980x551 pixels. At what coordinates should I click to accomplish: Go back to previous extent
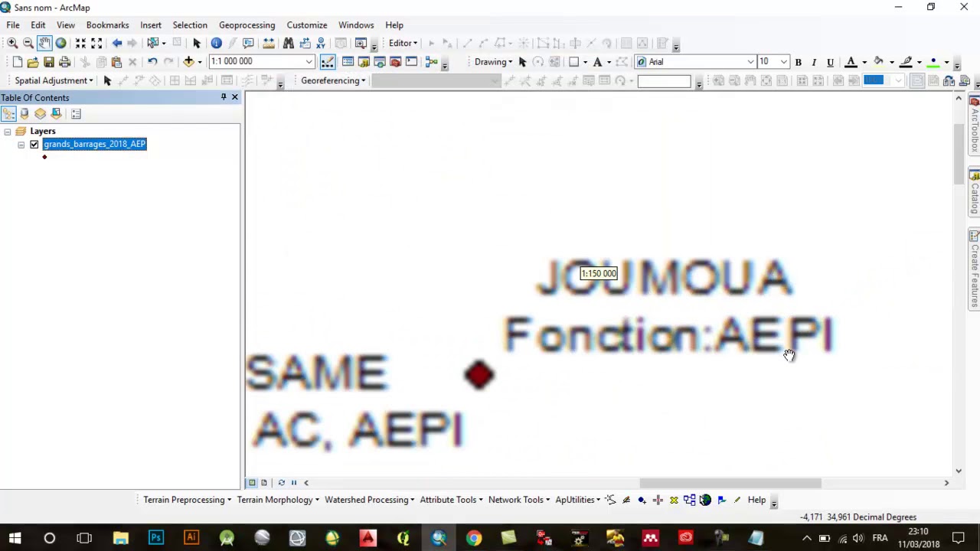click(x=116, y=44)
